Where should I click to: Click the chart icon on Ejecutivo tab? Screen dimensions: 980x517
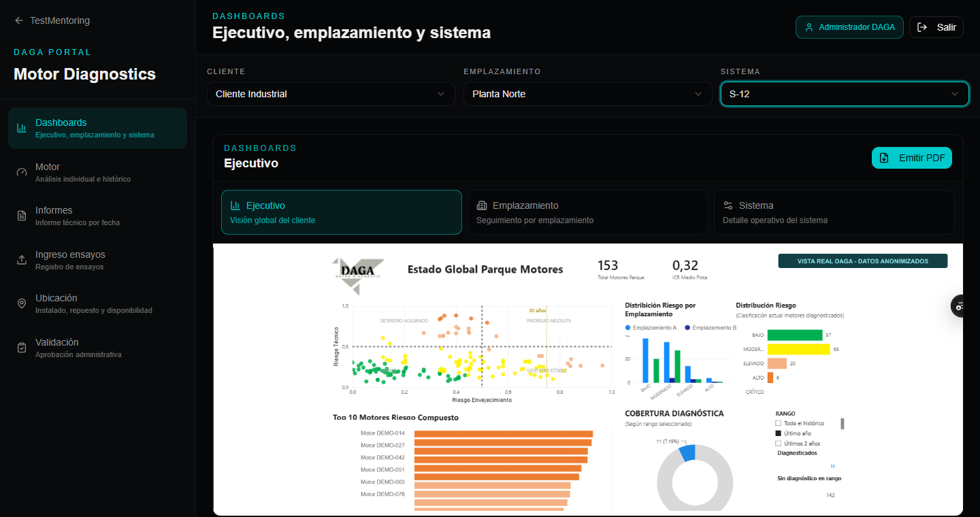[235, 205]
